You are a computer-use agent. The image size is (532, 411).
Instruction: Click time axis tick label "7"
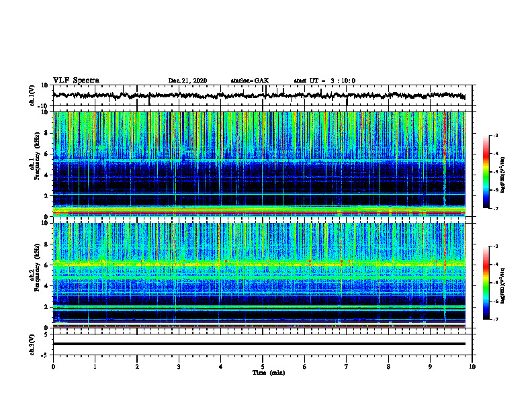click(347, 367)
